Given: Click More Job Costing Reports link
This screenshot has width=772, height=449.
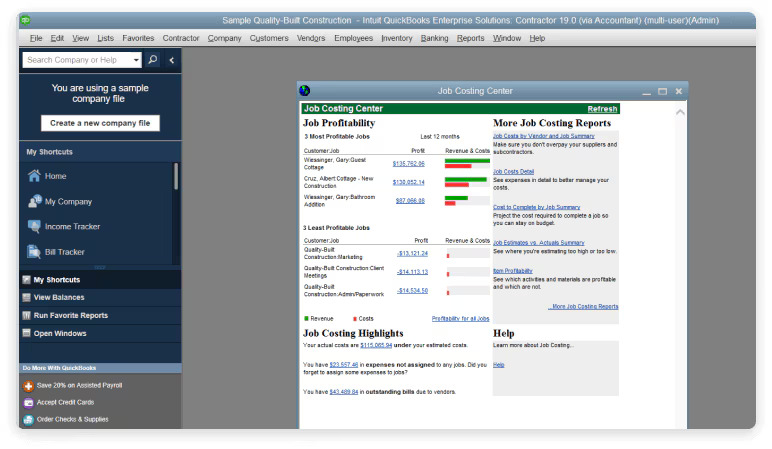Looking at the screenshot, I should click(583, 306).
